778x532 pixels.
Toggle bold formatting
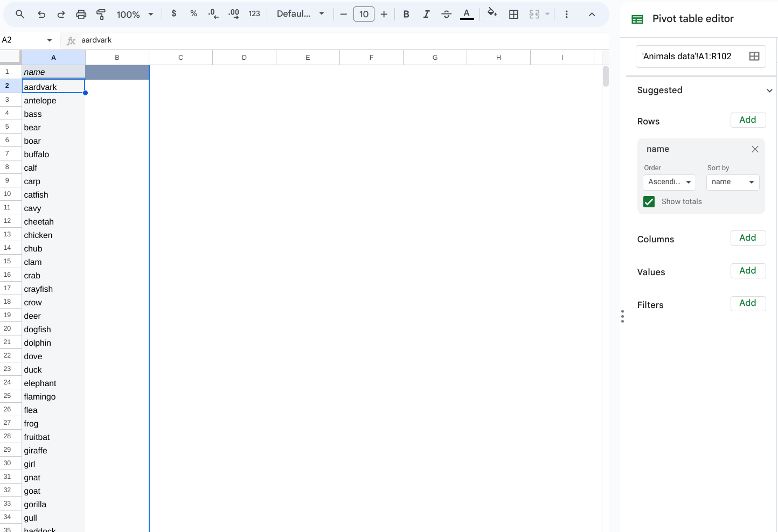click(406, 15)
